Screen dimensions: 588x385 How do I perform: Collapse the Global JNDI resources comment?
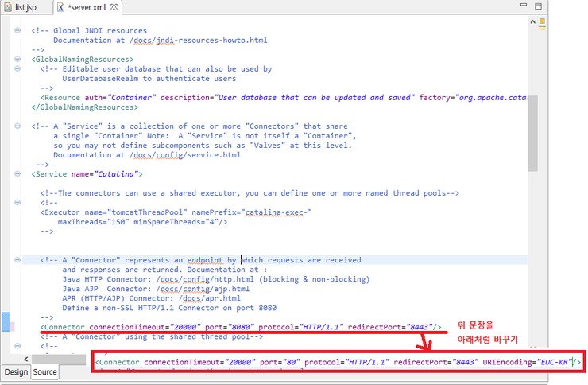pos(17,30)
